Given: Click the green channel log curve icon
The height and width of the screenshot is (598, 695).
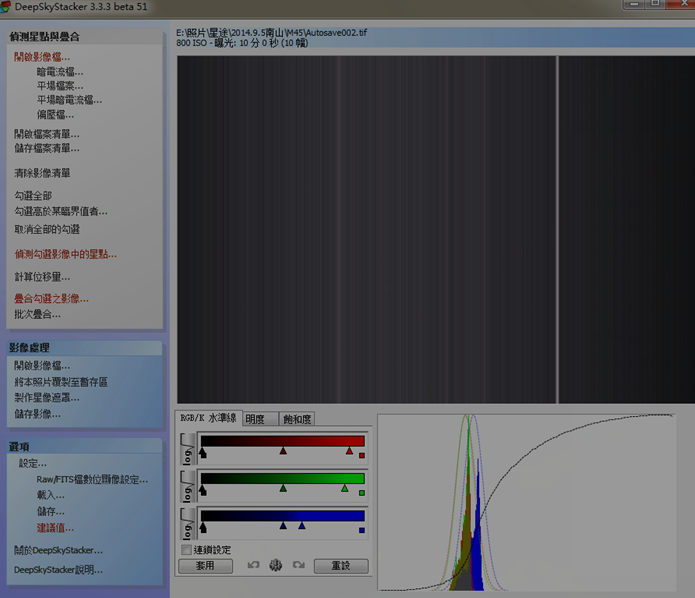Looking at the screenshot, I should (187, 486).
